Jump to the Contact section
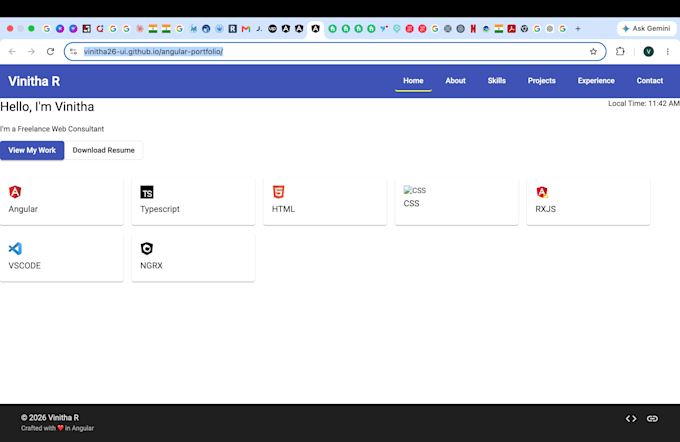This screenshot has width=680, height=442. click(x=650, y=81)
